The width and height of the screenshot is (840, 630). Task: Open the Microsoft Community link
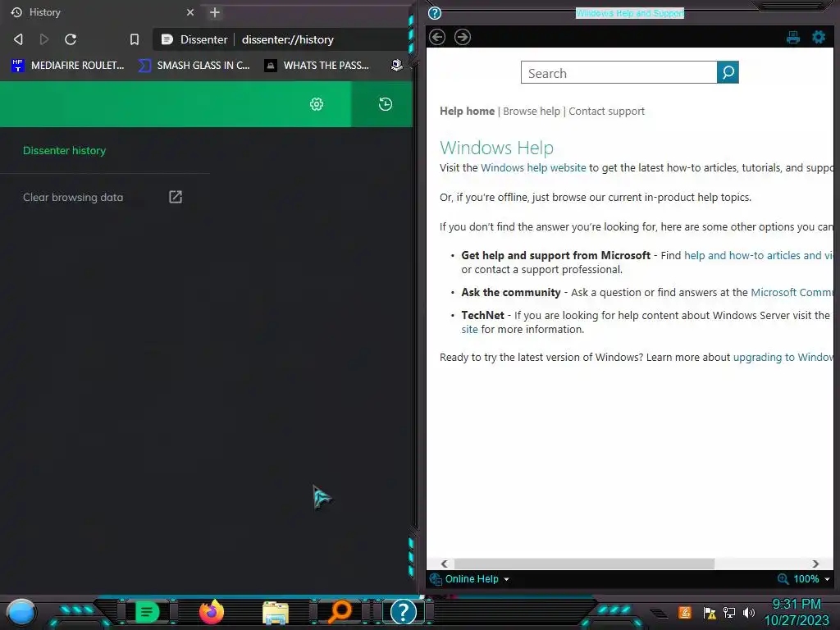(792, 293)
